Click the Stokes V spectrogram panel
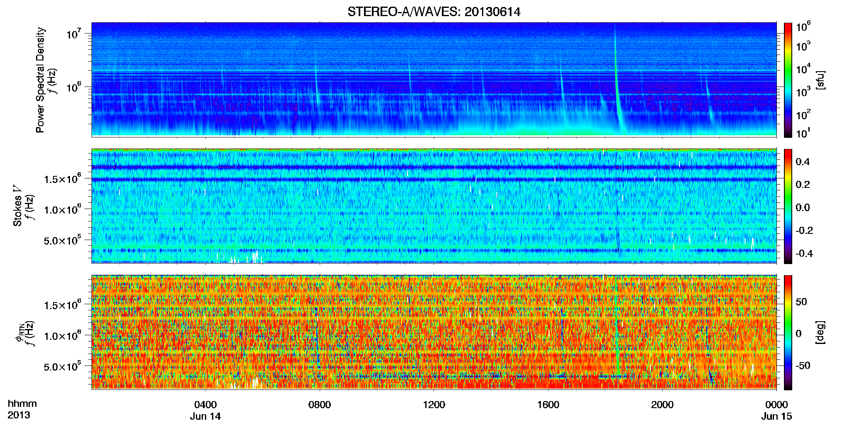Viewport: 868px width, 447px height. click(x=434, y=206)
